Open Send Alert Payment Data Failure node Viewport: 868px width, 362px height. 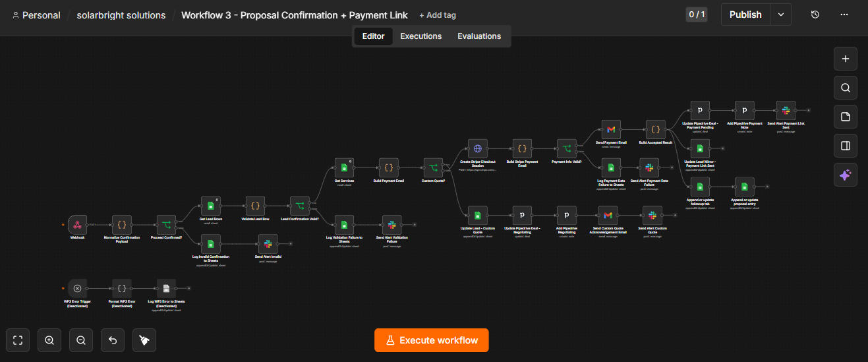tap(649, 167)
